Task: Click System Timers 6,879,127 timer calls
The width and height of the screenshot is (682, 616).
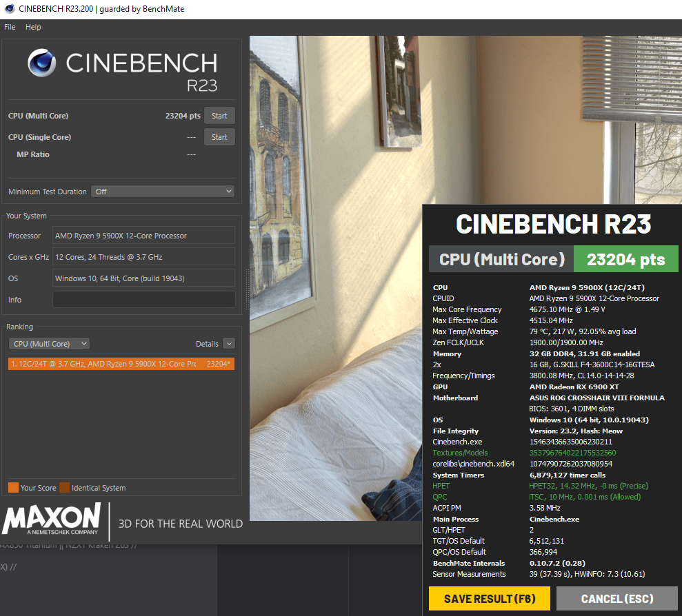Action: pos(567,475)
